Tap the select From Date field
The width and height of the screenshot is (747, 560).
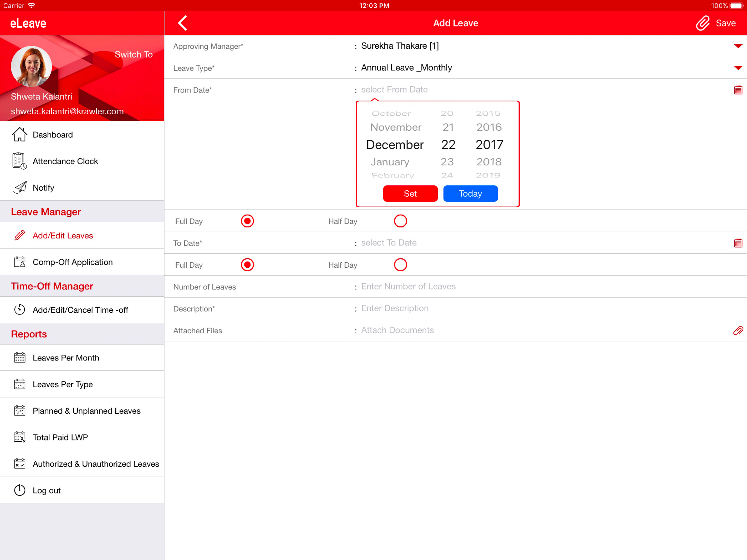pyautogui.click(x=394, y=89)
